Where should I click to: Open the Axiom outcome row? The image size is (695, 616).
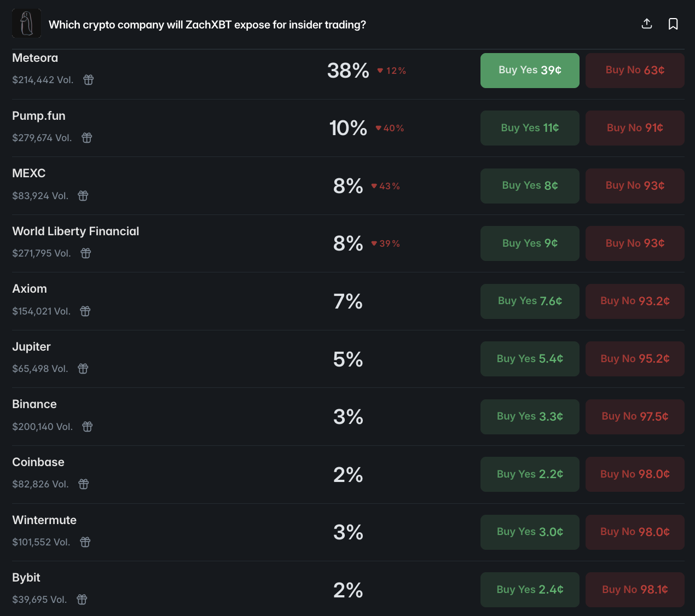tap(30, 289)
